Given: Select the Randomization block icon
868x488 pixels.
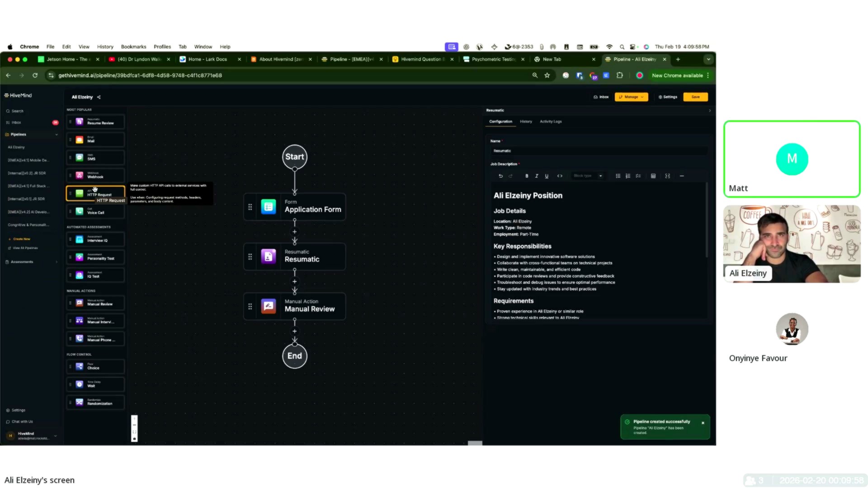Looking at the screenshot, I should 80,402.
